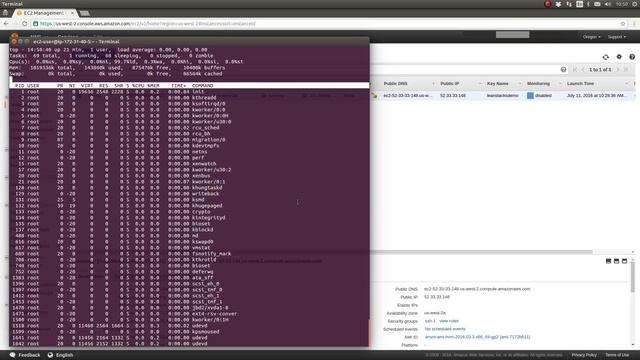Click the view rules link
This screenshot has height=360, width=640.
tap(449, 321)
